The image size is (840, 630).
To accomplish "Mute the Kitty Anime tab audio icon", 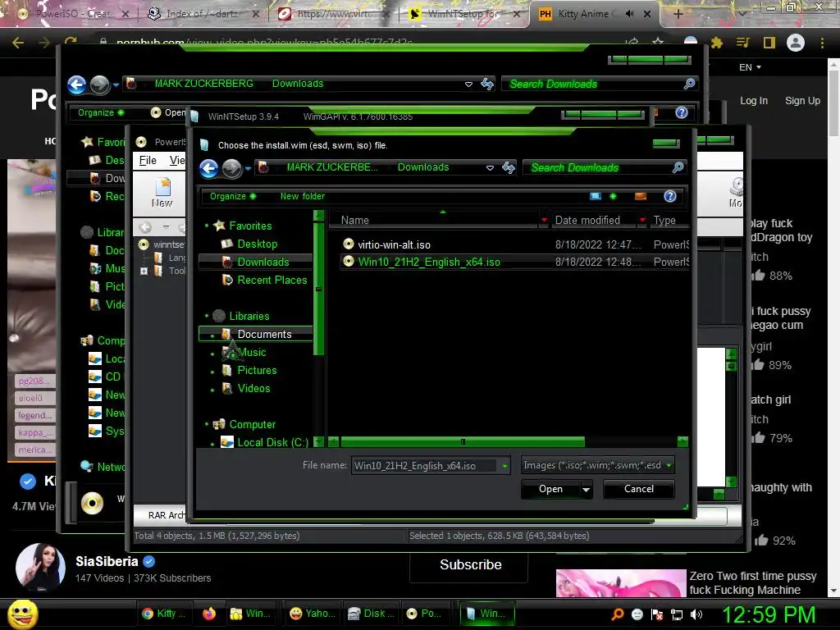I will (x=630, y=14).
